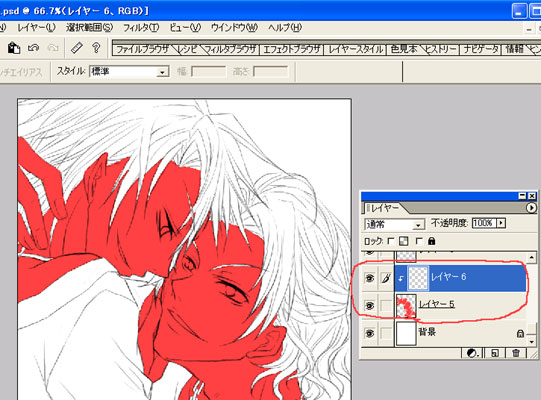Enable the lock all checkbox beside padlock
Screen dimensions: 541x400
pyautogui.click(x=419, y=241)
